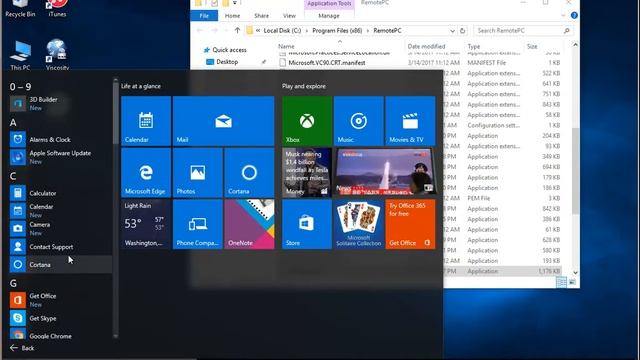
Task: Open the Recycle Bin desktop icon
Action: point(20,9)
